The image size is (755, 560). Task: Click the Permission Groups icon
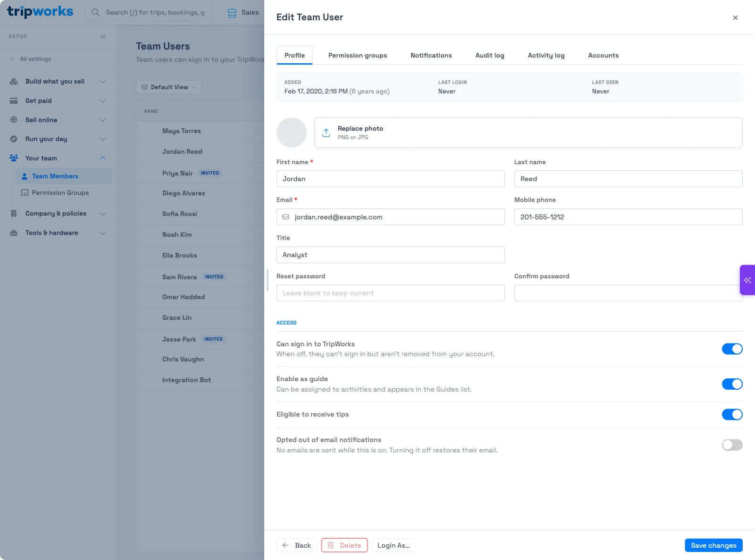[25, 192]
